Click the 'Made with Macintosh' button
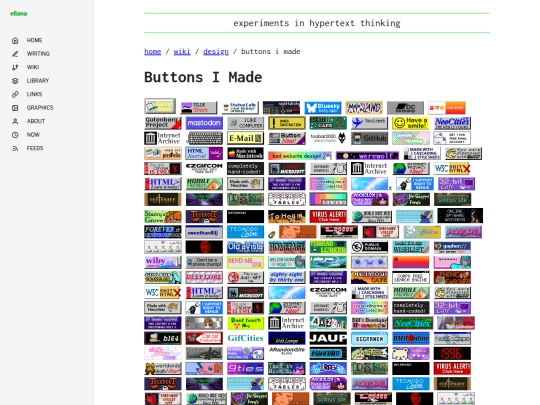Image resolution: width=540 pixels, height=405 pixels. pos(246,153)
